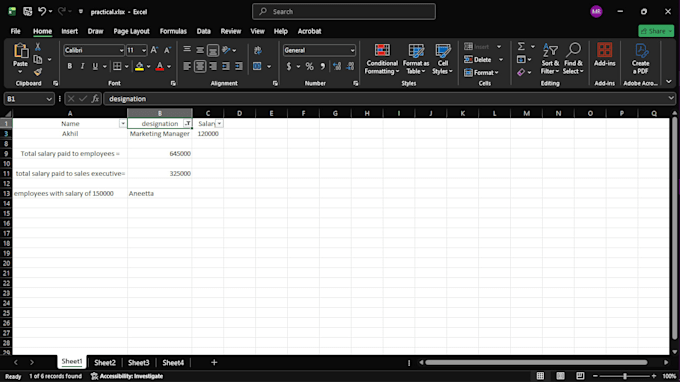Click the red Font Color swatch
The height and width of the screenshot is (382, 680).
(160, 66)
